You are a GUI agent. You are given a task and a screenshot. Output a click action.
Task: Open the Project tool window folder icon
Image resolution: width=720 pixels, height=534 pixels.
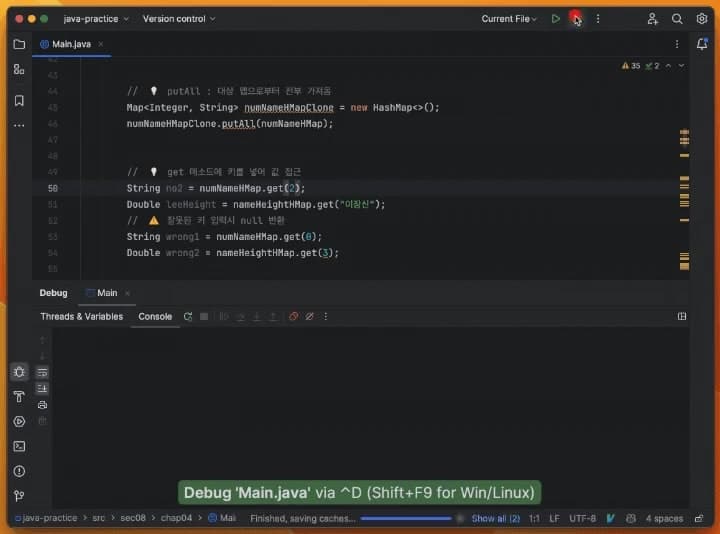pos(19,44)
